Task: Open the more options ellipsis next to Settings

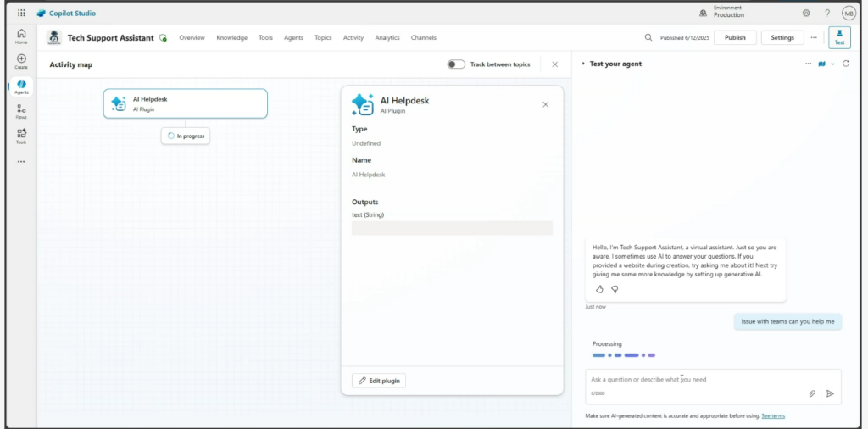Action: pyautogui.click(x=813, y=37)
